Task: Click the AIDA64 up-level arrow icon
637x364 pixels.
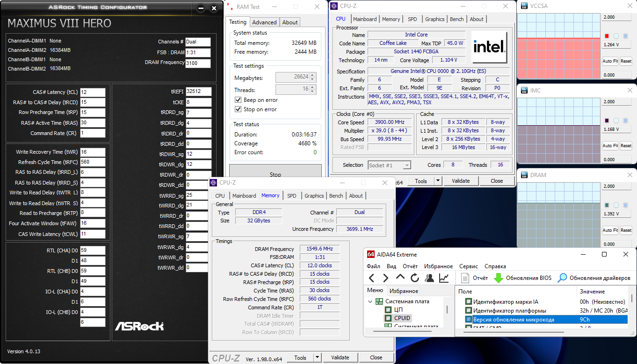Action: click(400, 278)
